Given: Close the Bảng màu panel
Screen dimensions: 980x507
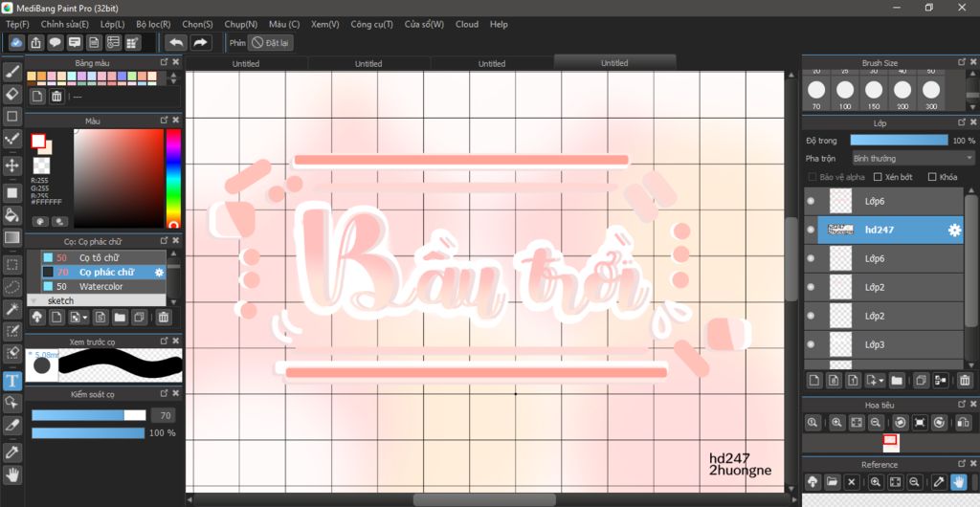Looking at the screenshot, I should (176, 62).
